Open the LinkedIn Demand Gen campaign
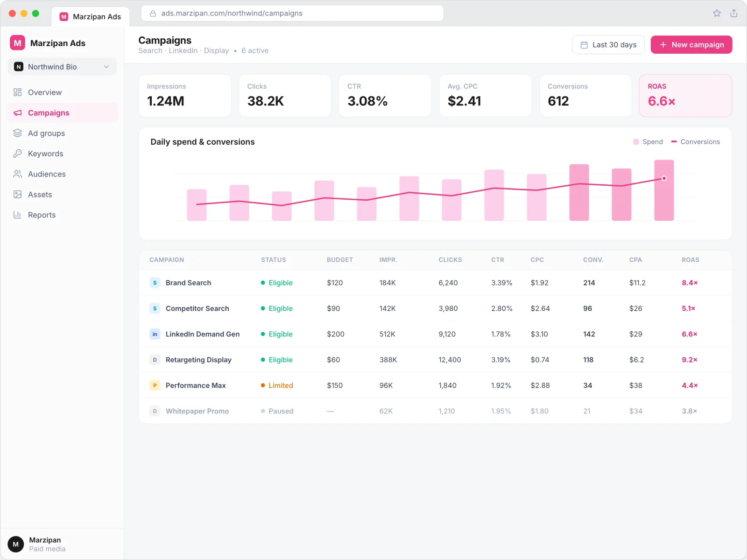747x560 pixels. point(203,334)
